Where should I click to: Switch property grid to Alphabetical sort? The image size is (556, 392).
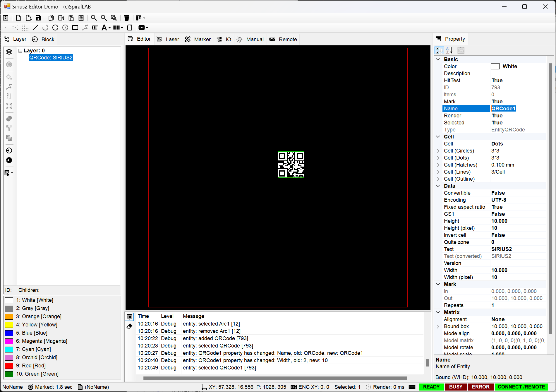pyautogui.click(x=449, y=50)
